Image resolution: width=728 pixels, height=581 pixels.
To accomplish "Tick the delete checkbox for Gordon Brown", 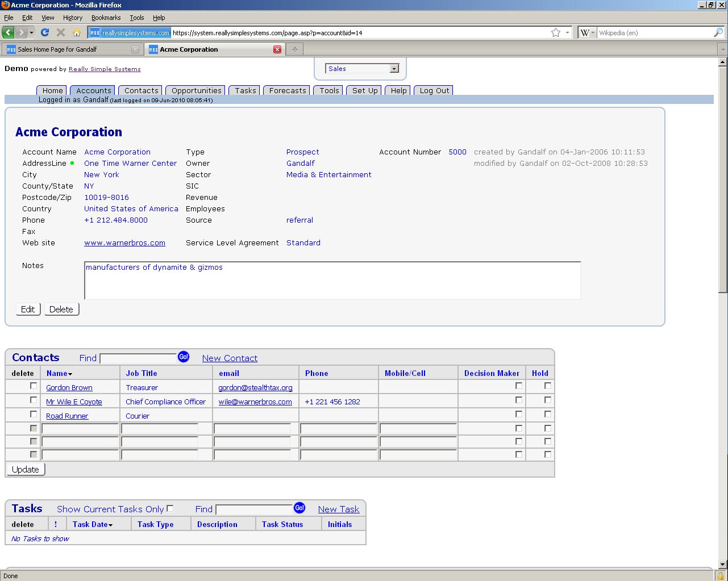I will [x=34, y=386].
